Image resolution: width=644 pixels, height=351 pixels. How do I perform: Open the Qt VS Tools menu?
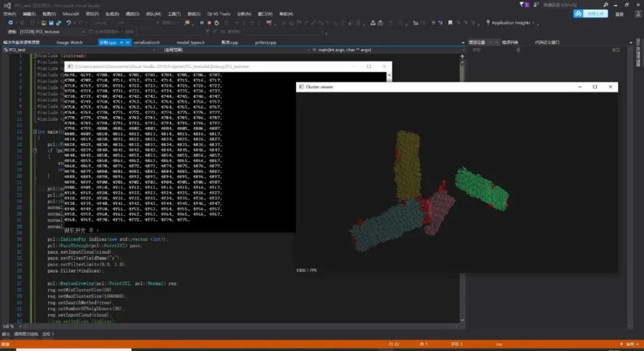point(218,14)
